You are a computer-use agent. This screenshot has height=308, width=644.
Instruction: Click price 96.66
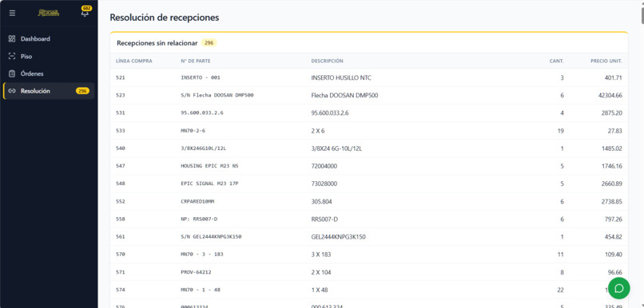pos(614,272)
